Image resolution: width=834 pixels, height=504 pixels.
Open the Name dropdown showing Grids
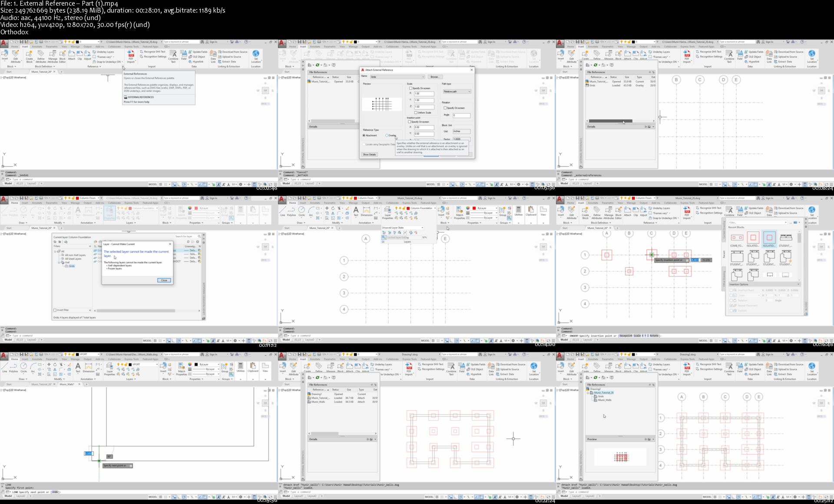397,77
